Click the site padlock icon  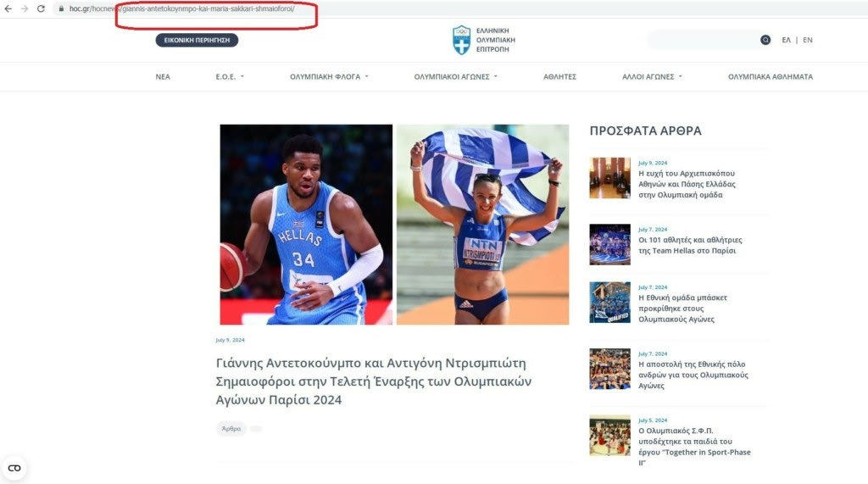point(61,8)
